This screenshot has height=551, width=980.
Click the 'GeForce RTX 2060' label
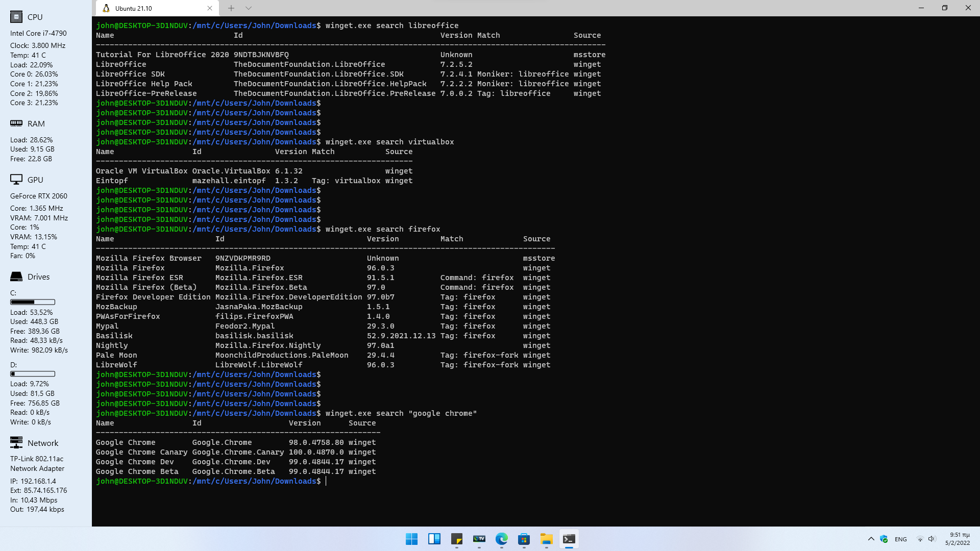39,196
